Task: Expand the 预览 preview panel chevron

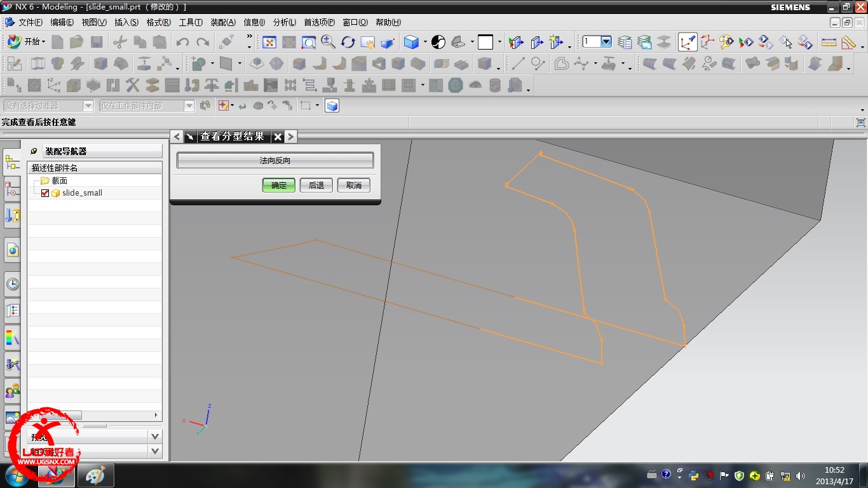Action: (x=155, y=437)
